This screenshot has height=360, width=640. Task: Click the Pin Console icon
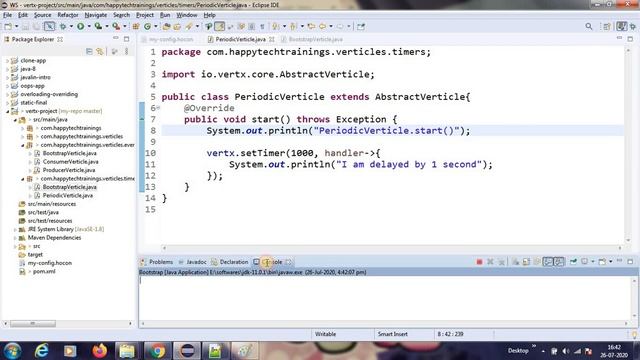pyautogui.click(x=573, y=262)
